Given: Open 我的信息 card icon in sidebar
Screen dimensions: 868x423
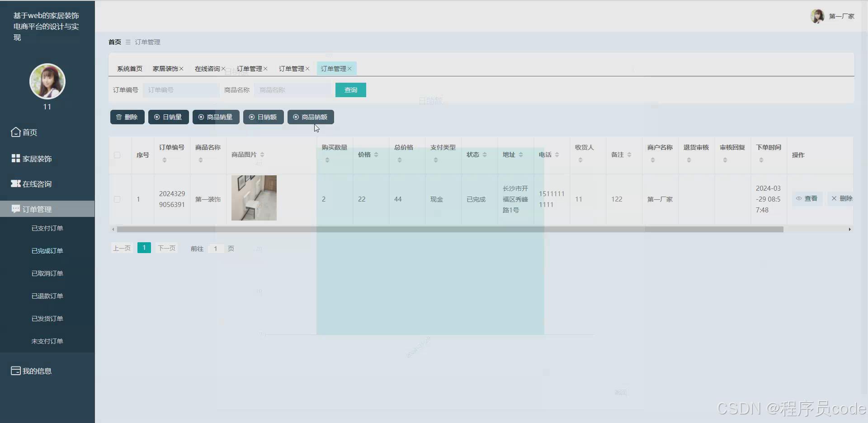Looking at the screenshot, I should [16, 371].
